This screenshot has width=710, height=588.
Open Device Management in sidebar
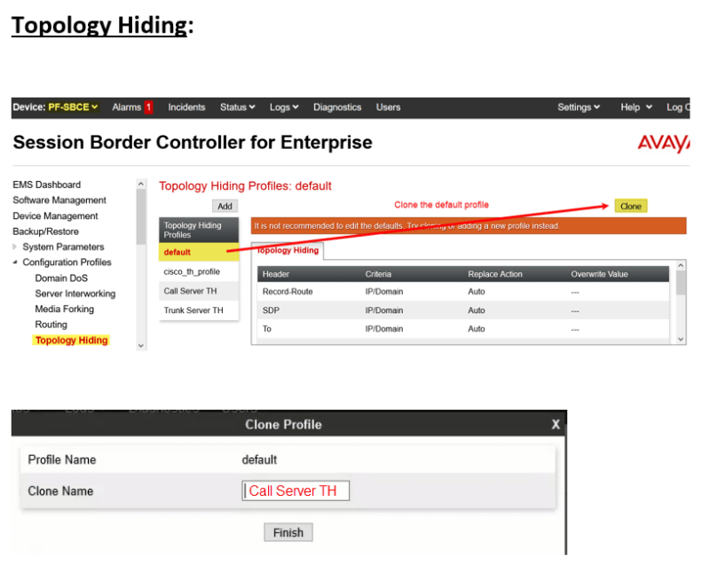coord(55,216)
